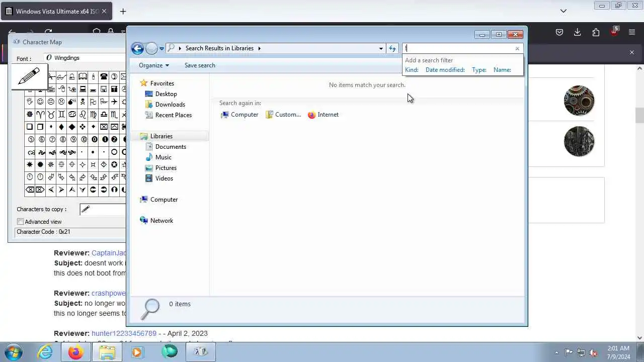Open the Firefox extensions menu

596,32
